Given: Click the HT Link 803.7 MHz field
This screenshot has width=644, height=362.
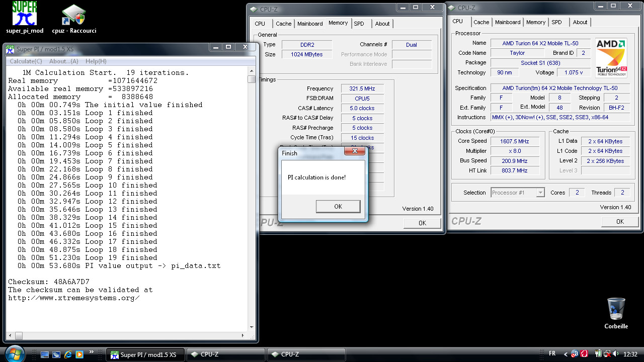Looking at the screenshot, I should pos(515,170).
